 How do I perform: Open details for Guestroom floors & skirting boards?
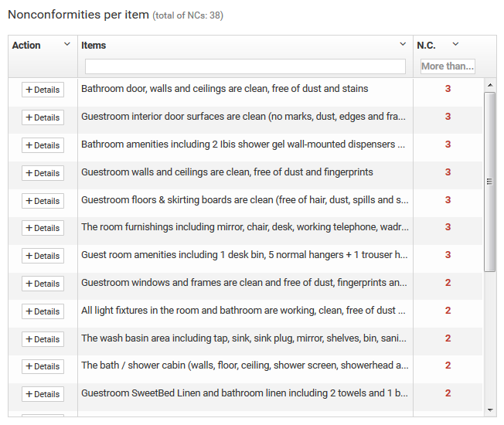pos(43,201)
